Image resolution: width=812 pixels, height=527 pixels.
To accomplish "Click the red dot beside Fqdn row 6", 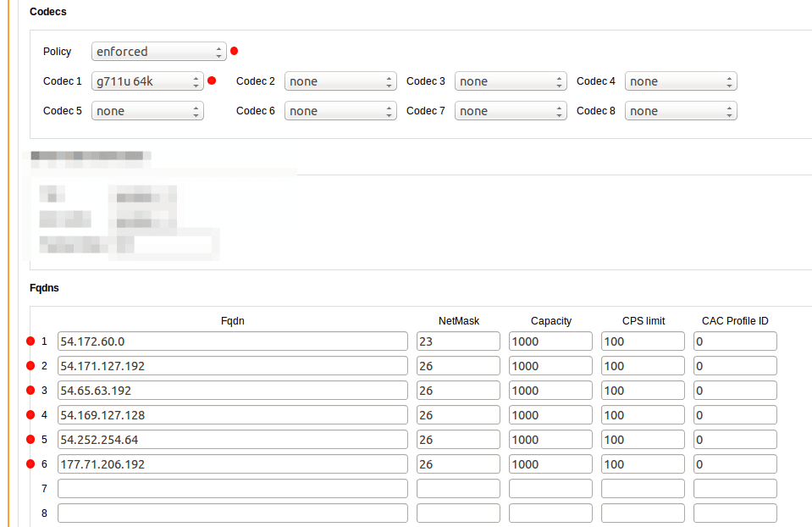I will pos(30,463).
